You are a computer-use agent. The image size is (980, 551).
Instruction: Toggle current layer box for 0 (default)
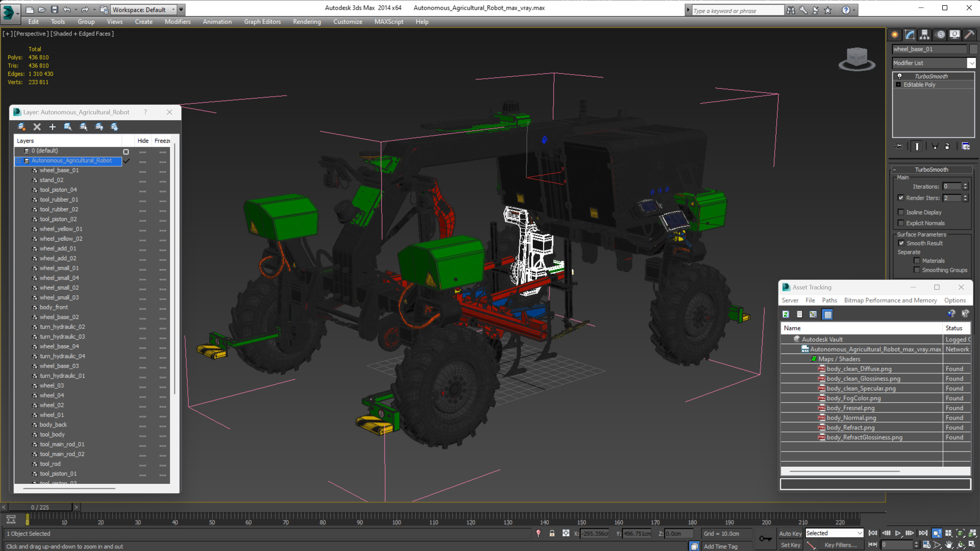pyautogui.click(x=126, y=151)
